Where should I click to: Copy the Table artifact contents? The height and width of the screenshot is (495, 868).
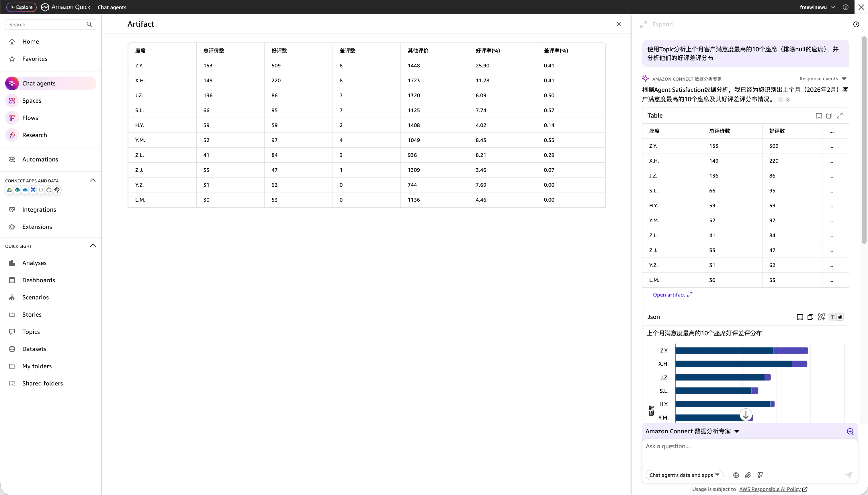(x=829, y=116)
